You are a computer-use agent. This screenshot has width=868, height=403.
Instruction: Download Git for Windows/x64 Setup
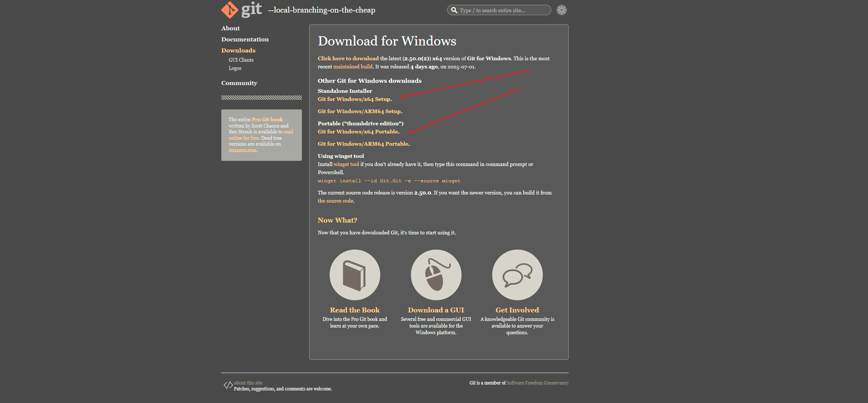354,99
